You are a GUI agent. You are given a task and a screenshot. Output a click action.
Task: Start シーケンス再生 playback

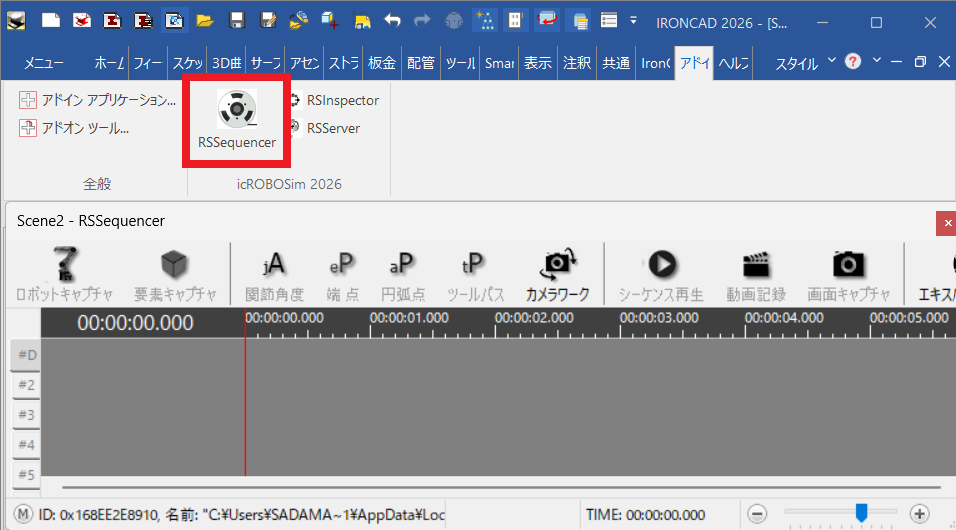coord(661,274)
